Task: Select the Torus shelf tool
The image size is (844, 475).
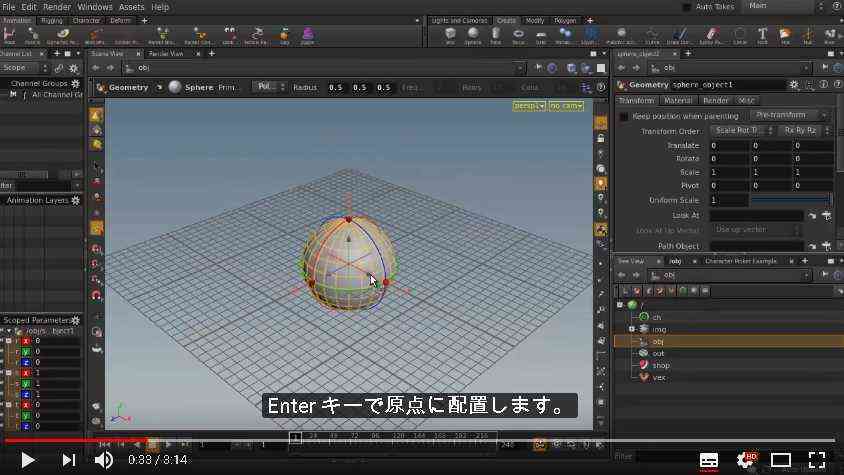Action: (518, 36)
